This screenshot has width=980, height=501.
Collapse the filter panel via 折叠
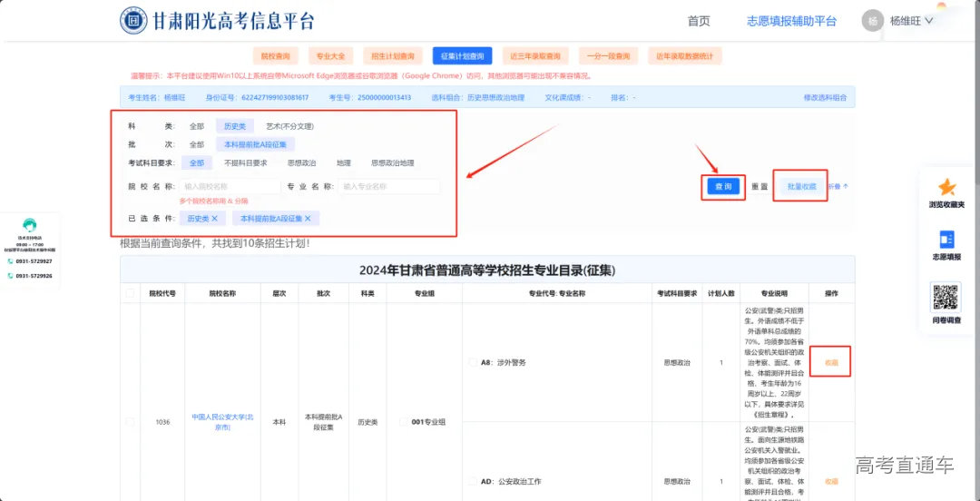click(x=838, y=186)
